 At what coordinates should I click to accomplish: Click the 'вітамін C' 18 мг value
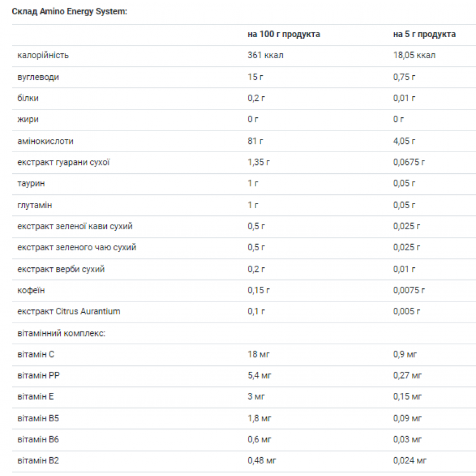coord(258,354)
